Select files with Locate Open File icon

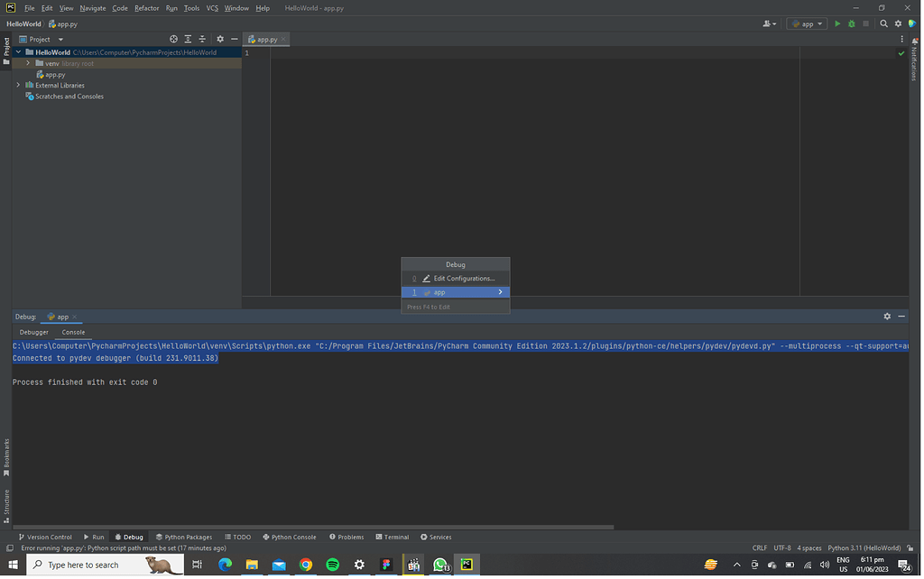pyautogui.click(x=173, y=40)
